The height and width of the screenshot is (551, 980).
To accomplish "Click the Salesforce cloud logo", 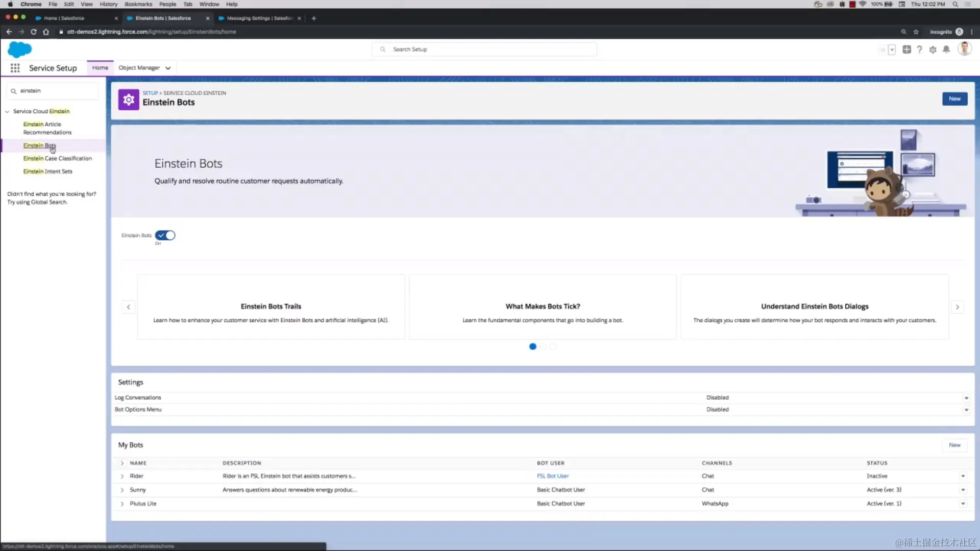I will pyautogui.click(x=19, y=49).
